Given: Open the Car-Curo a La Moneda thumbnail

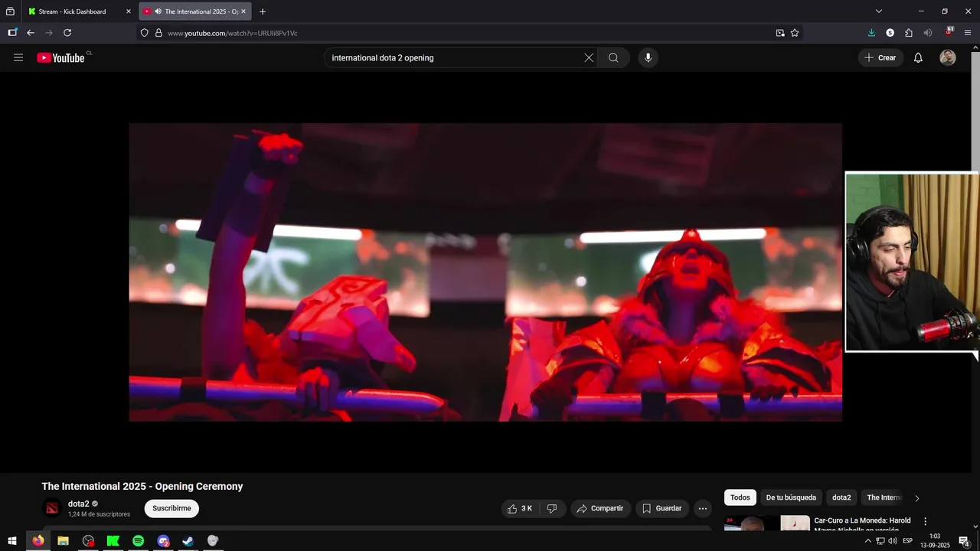Looking at the screenshot, I should coord(766,523).
